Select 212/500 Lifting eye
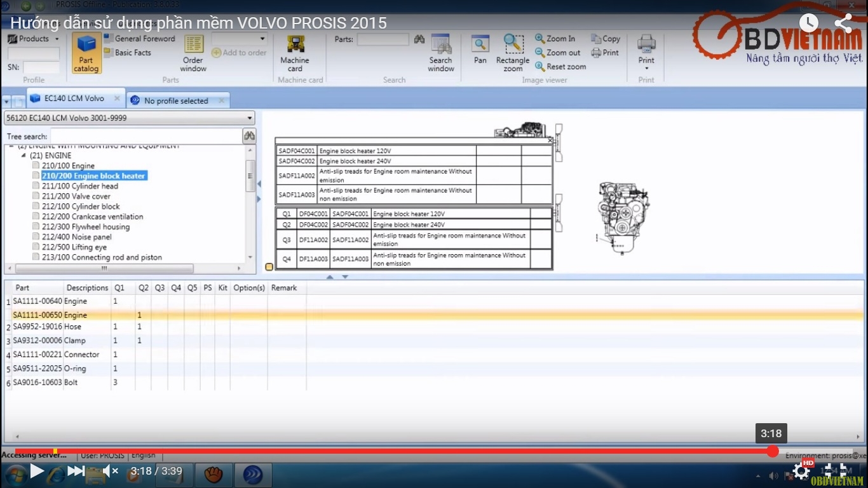This screenshot has height=488, width=868. 74,247
